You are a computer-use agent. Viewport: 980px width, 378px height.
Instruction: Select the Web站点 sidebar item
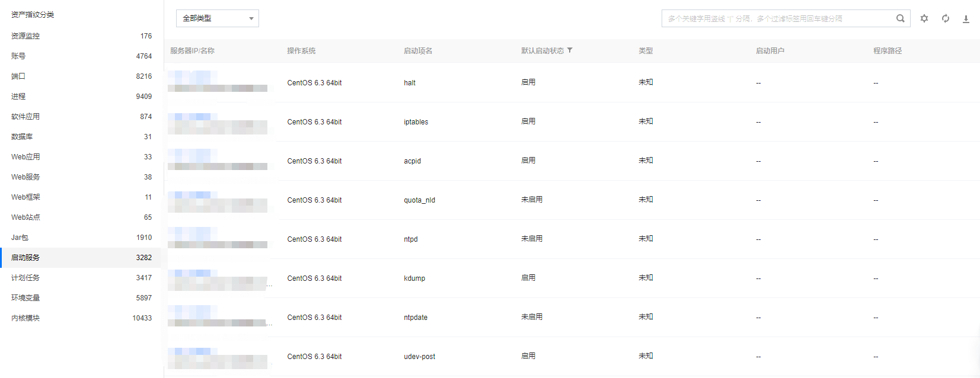25,217
